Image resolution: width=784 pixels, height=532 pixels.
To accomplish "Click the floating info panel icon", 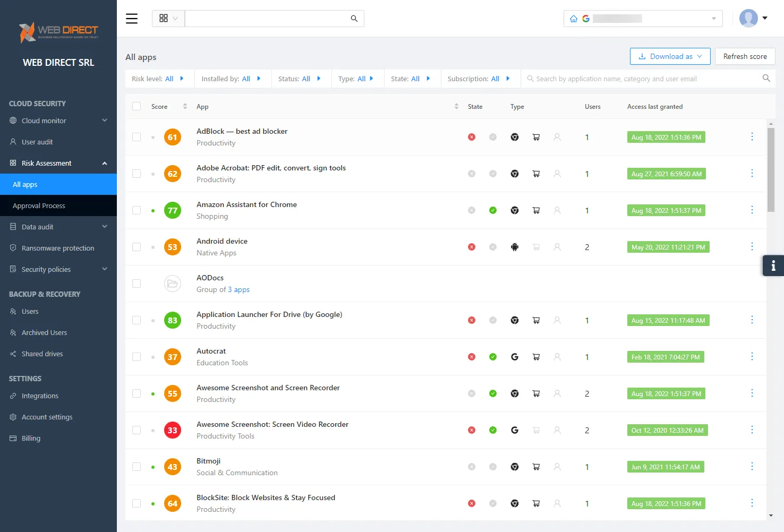I will pyautogui.click(x=773, y=266).
